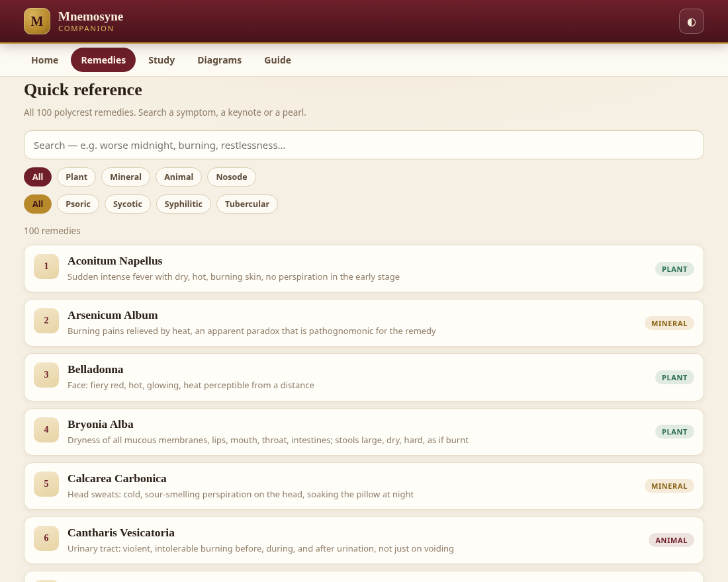Click number badge 5 on Calcarea

(46, 484)
